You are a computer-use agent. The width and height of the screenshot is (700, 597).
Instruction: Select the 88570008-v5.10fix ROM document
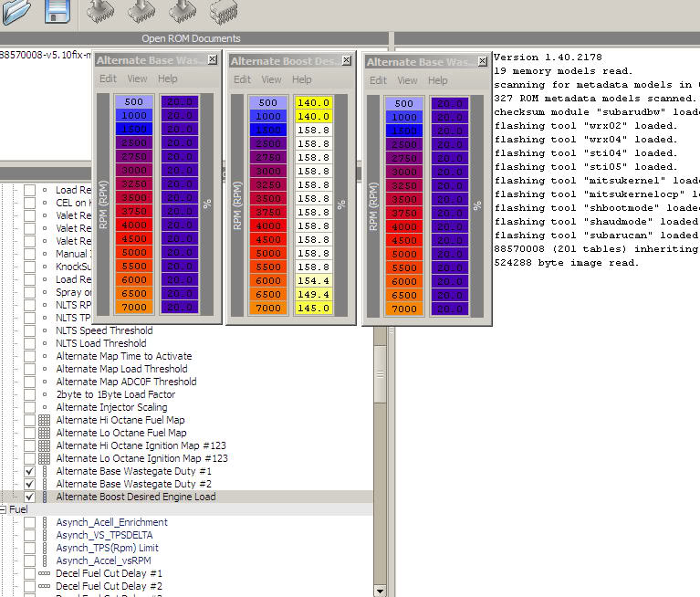point(46,55)
